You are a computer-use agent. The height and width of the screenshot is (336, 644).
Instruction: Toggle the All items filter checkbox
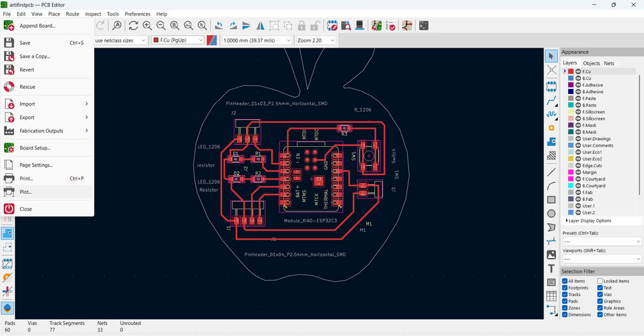click(565, 281)
